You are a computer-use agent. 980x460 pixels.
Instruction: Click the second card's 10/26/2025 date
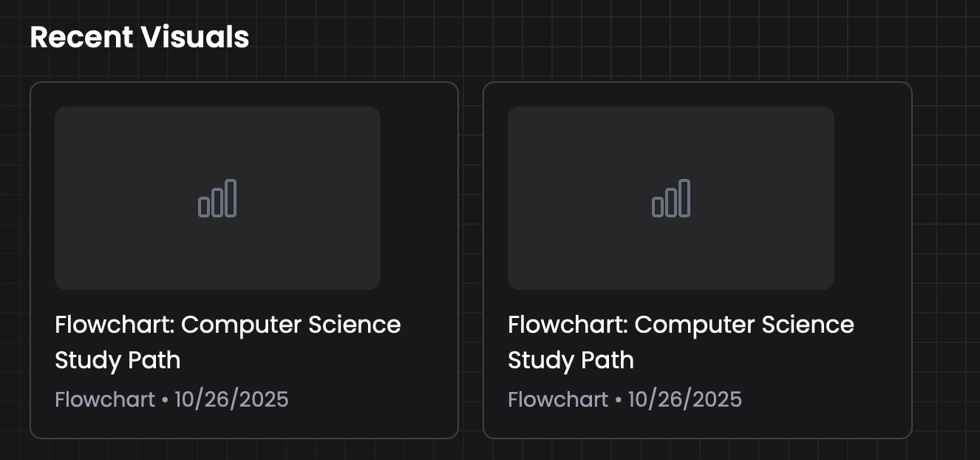coord(684,400)
